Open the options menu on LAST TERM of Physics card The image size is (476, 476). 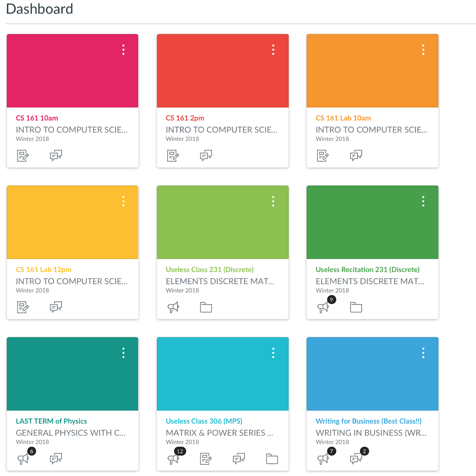tap(123, 353)
